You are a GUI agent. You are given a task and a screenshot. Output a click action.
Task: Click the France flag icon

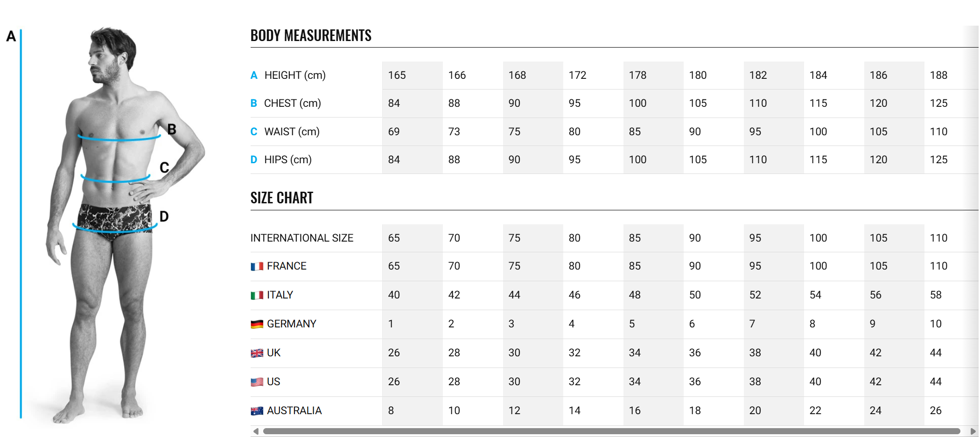point(257,266)
